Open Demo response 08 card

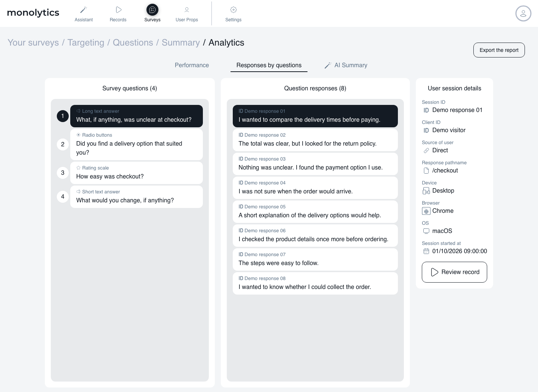click(x=315, y=283)
